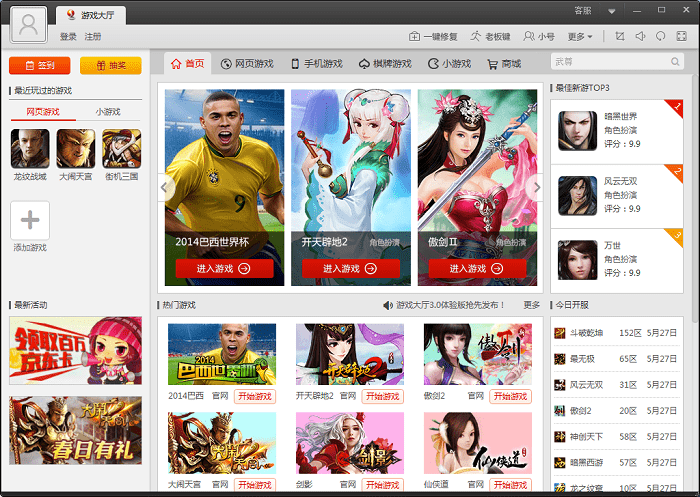Open 万世 in top new games
The image size is (700, 497).
pyautogui.click(x=617, y=261)
